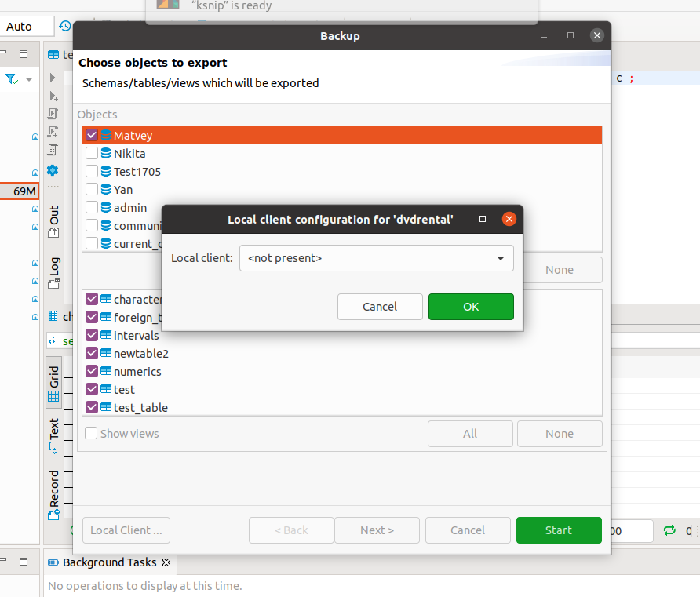The width and height of the screenshot is (700, 597).
Task: Enable the Show views option
Action: (90, 433)
